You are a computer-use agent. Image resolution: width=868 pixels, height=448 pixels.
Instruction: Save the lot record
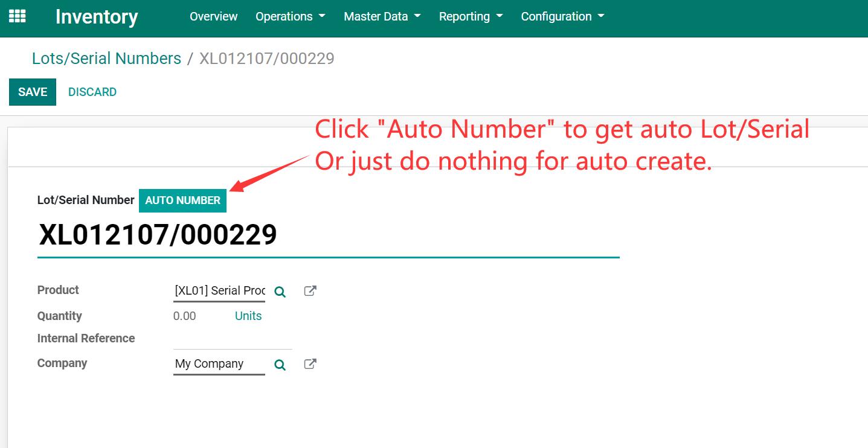click(x=33, y=92)
